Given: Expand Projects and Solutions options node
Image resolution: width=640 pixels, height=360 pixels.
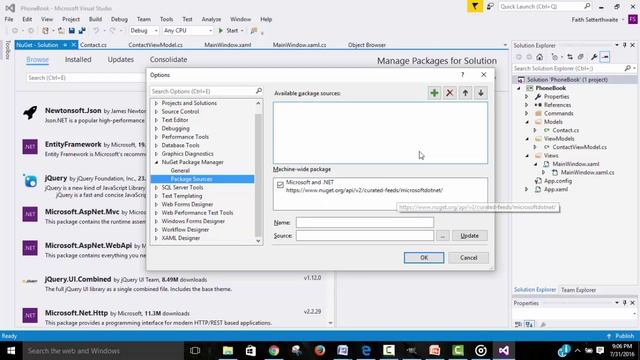Looking at the screenshot, I should pos(156,103).
